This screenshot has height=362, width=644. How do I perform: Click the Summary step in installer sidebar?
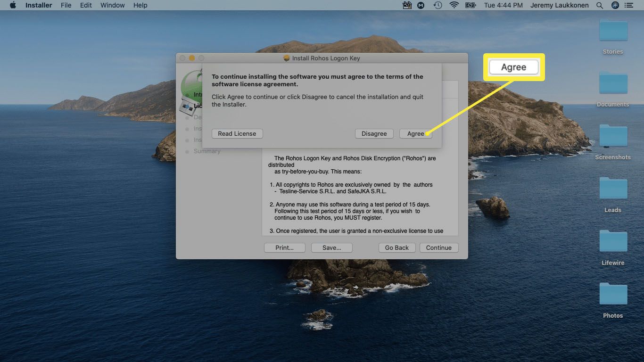(207, 151)
